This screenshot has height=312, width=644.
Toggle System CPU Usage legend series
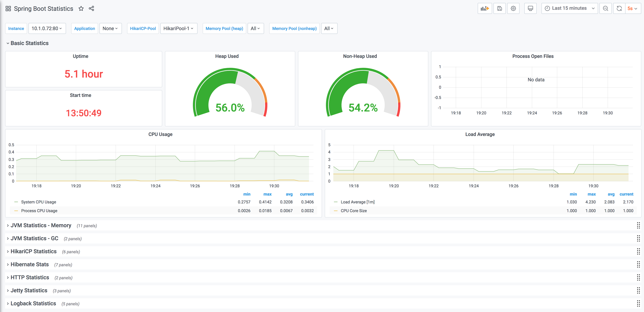(x=39, y=202)
